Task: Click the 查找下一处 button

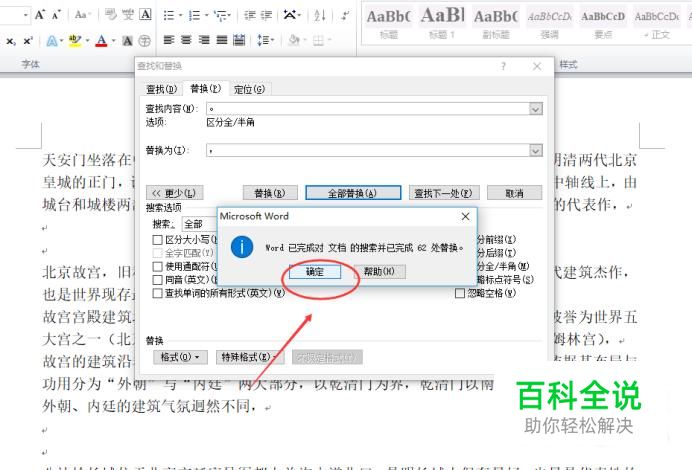Action: tap(443, 193)
